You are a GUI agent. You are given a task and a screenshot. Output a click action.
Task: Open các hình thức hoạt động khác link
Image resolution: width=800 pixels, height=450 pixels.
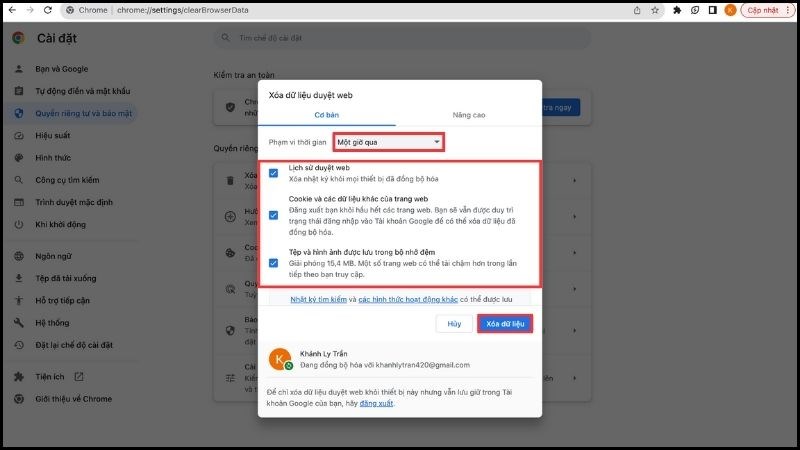(408, 299)
